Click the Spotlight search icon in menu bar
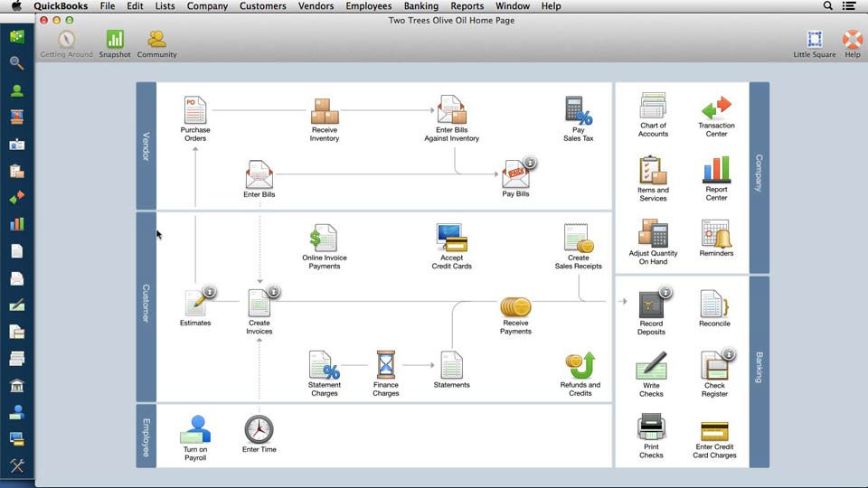 (827, 5)
